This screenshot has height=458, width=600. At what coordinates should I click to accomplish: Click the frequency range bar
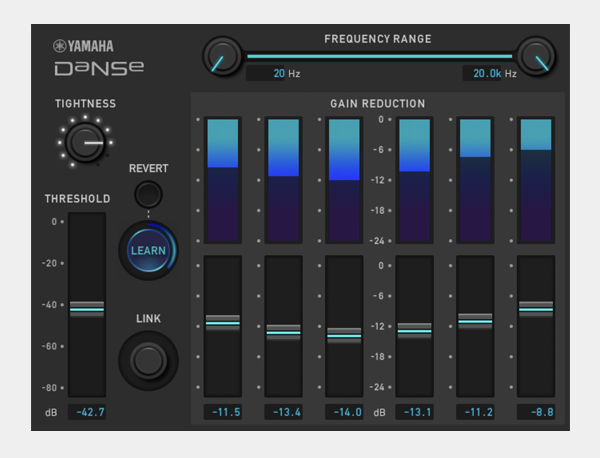380,56
